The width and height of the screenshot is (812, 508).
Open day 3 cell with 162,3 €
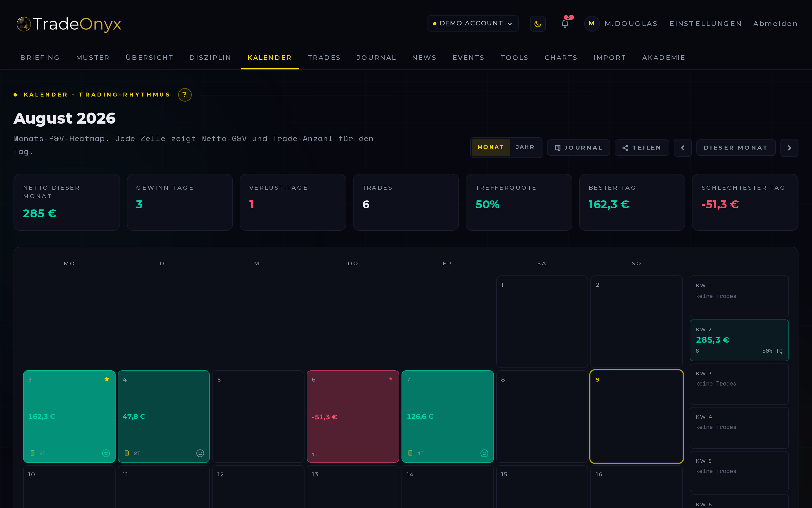point(69,416)
